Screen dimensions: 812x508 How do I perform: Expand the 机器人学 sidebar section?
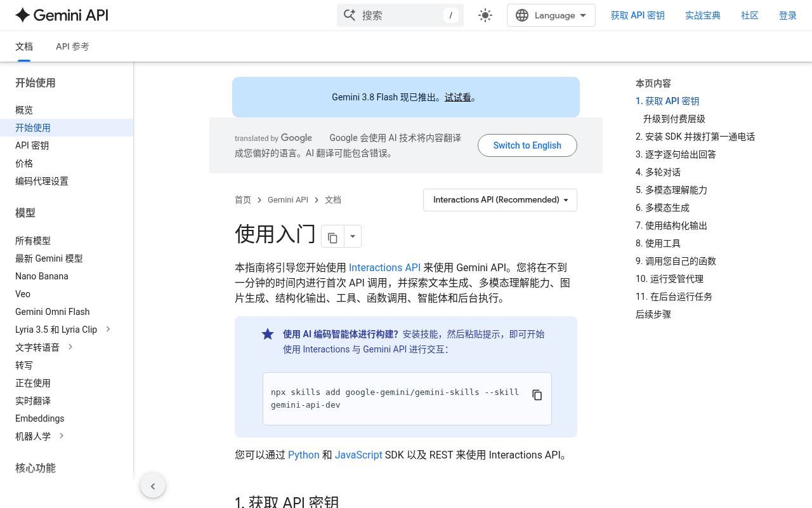[62, 436]
